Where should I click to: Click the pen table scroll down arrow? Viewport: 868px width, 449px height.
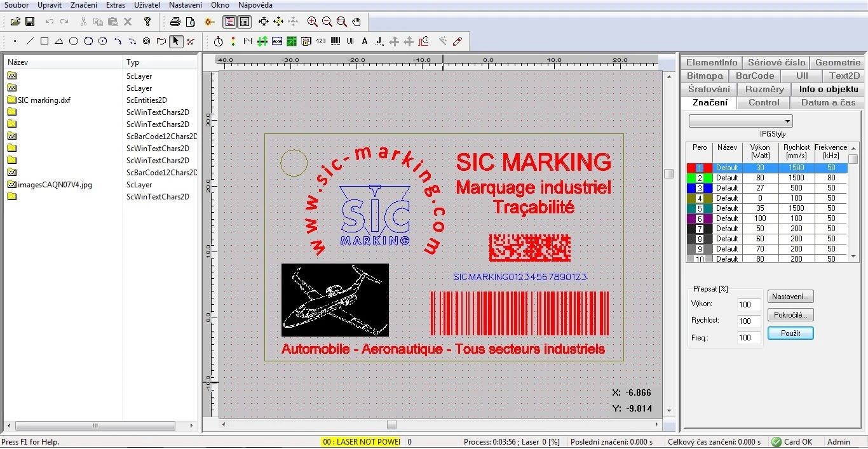853,257
